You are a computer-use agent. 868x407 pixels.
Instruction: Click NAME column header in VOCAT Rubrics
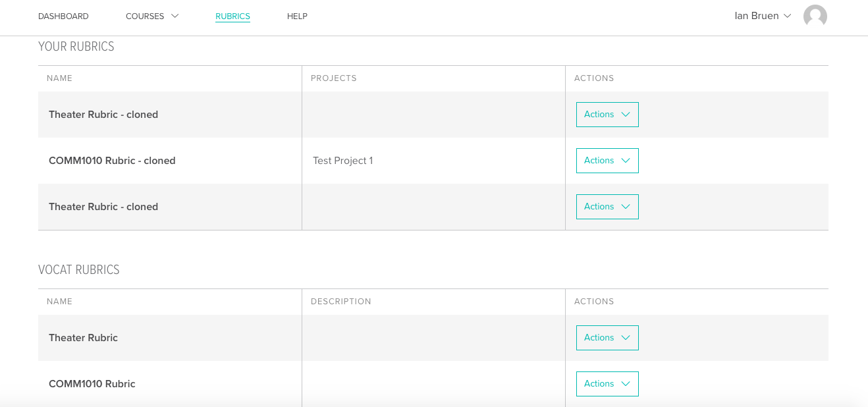59,302
